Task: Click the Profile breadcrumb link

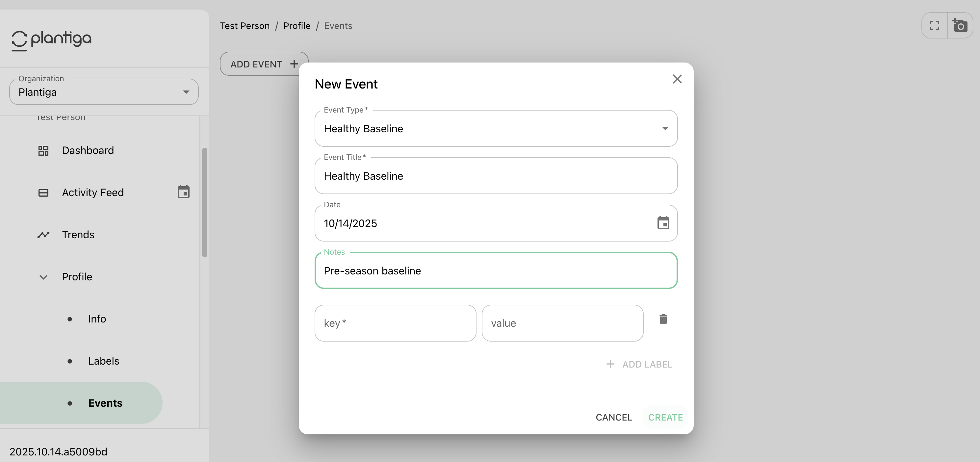Action: coord(297,25)
